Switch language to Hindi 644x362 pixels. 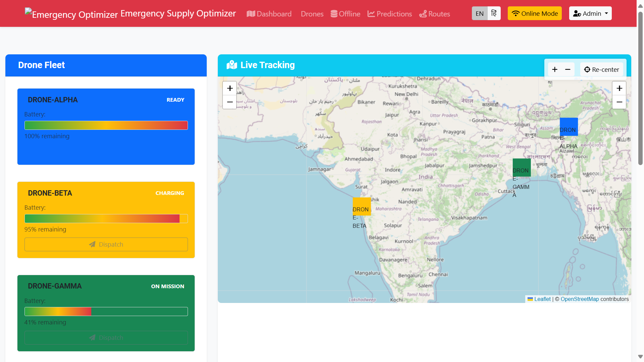click(x=494, y=13)
